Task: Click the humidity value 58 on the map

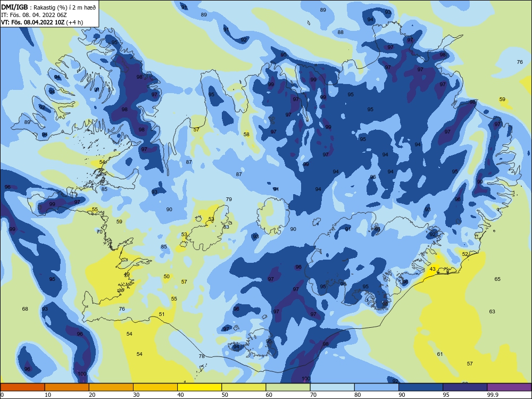Action: (246, 135)
